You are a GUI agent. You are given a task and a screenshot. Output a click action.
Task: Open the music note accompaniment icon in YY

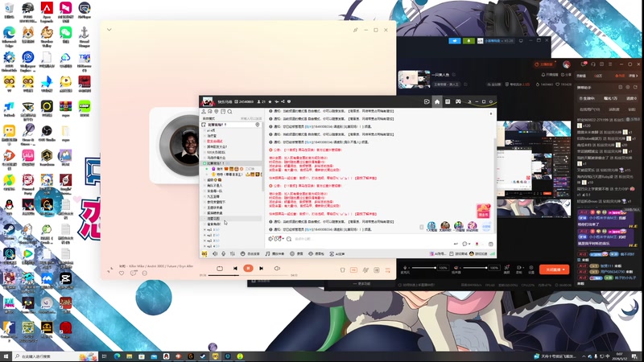tap(268, 253)
